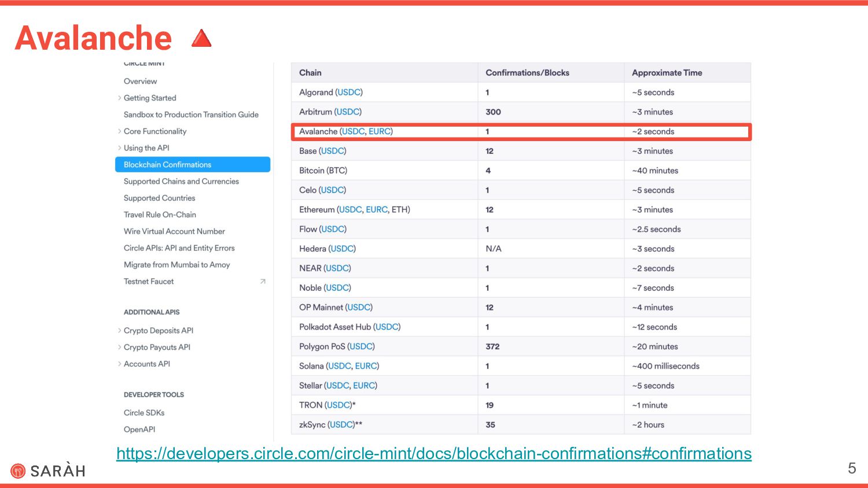
Task: Open Sandbox to Production Transition Guide
Action: point(191,114)
